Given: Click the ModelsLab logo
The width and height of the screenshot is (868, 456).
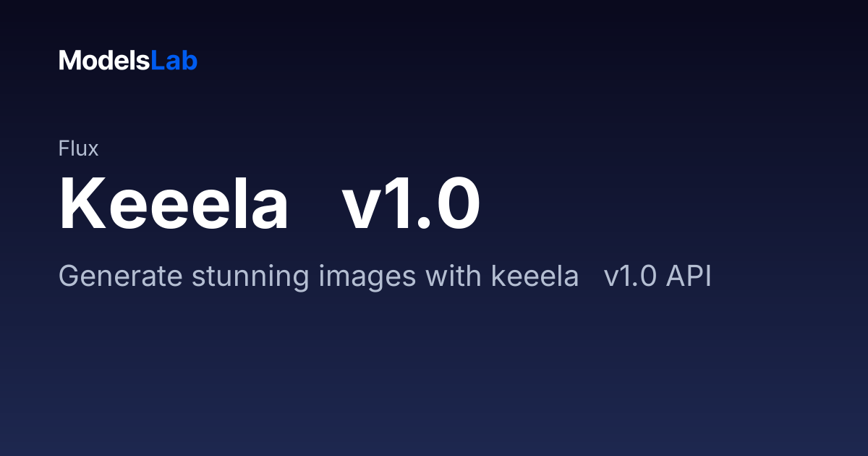Looking at the screenshot, I should coord(128,61).
